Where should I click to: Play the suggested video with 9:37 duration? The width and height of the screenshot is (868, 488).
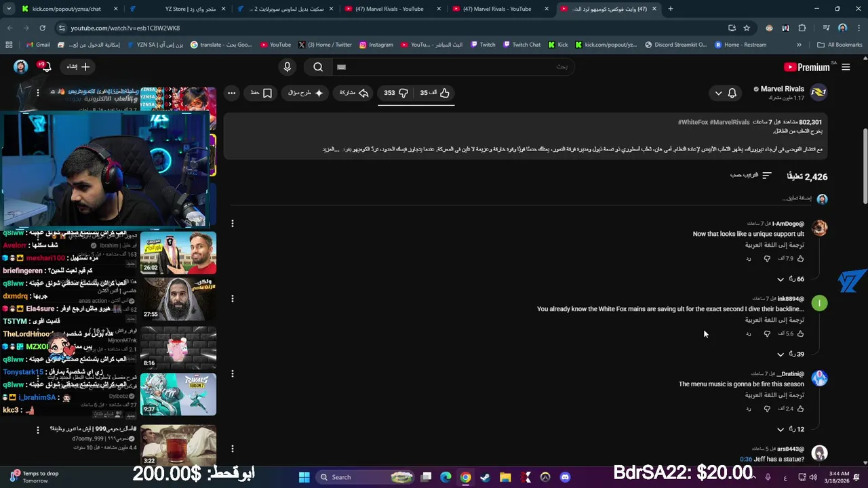click(178, 394)
